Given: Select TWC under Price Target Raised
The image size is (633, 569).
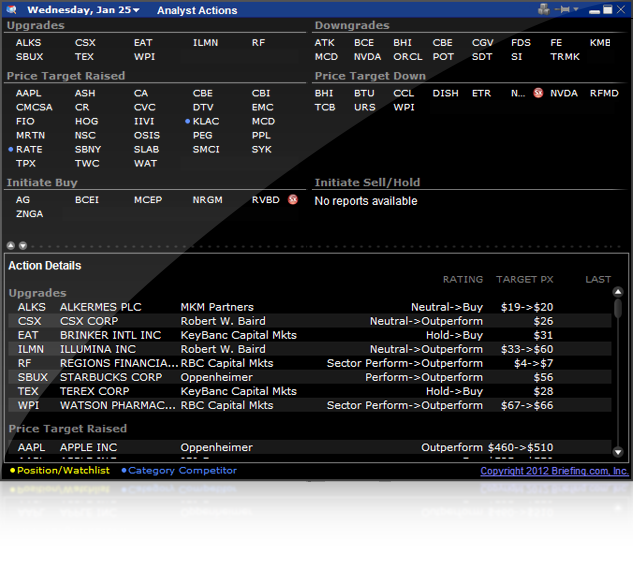Looking at the screenshot, I should pyautogui.click(x=87, y=164).
